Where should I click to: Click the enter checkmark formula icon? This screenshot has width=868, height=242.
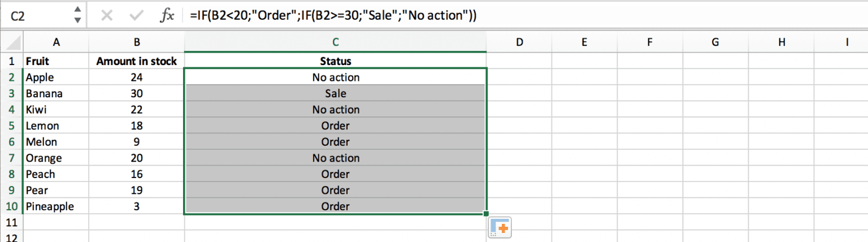pyautogui.click(x=136, y=16)
